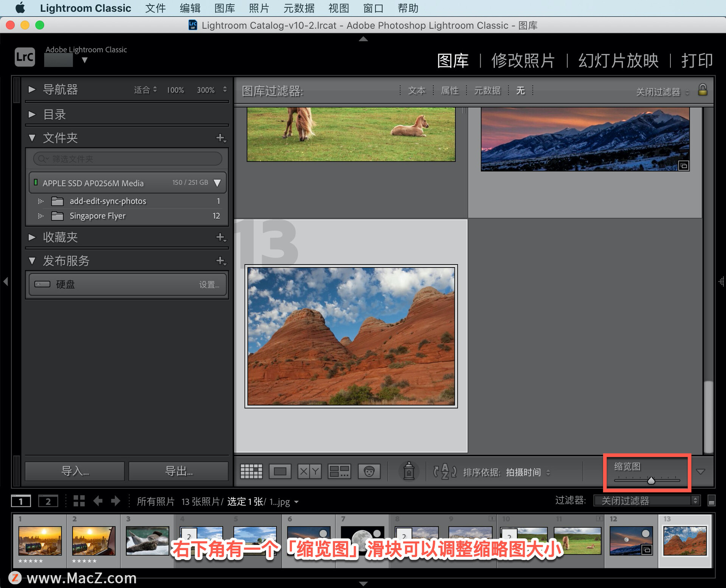The width and height of the screenshot is (726, 588).
Task: Open the 元数据 menu
Action: pos(299,8)
